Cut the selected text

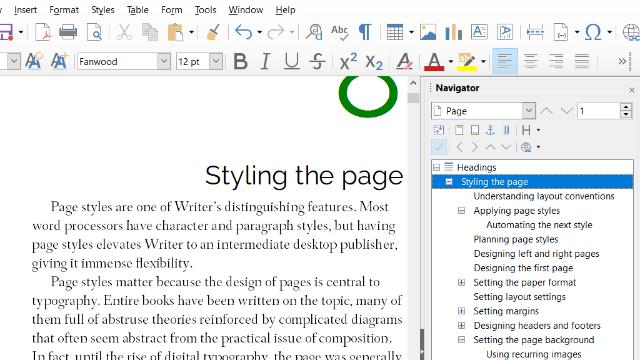124,32
